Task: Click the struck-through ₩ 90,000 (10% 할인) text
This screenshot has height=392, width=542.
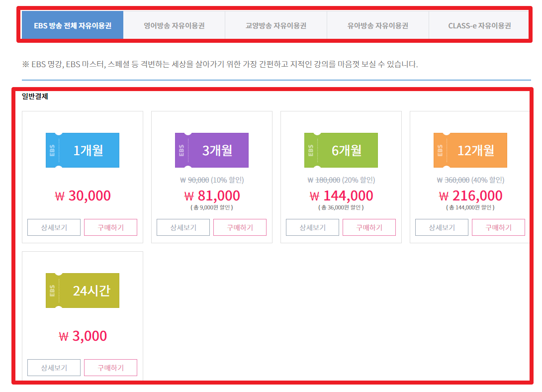Action: coord(212,180)
